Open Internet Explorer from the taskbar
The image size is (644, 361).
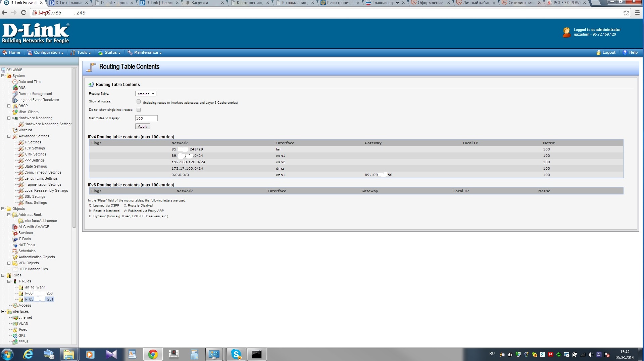click(x=28, y=354)
